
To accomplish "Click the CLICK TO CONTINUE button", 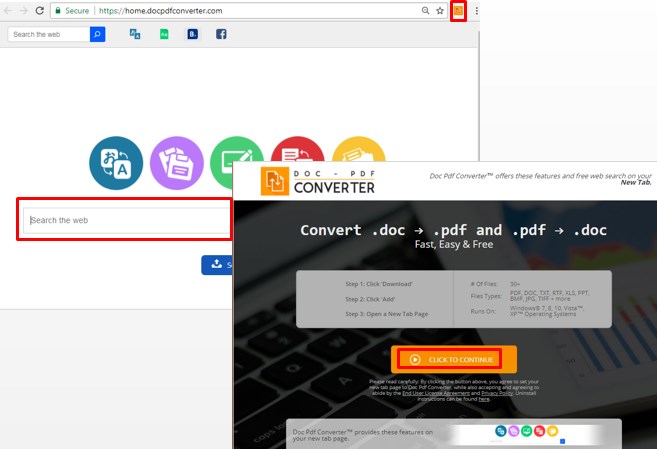I will point(454,359).
